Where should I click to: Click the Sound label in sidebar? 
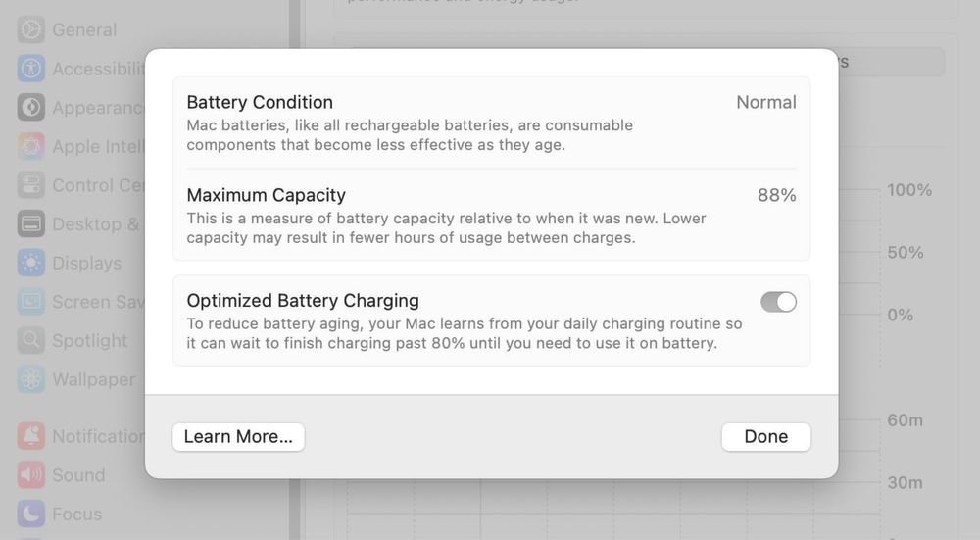(78, 475)
